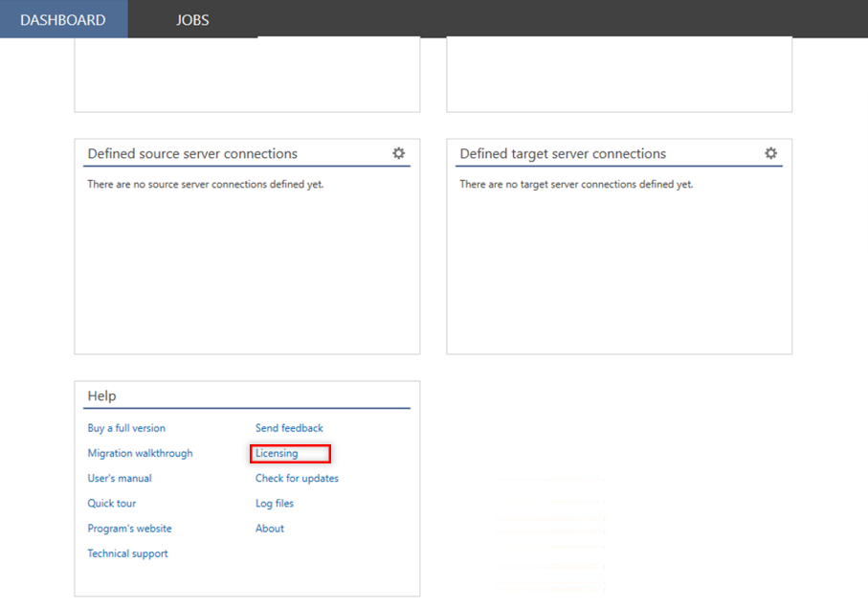Image resolution: width=868 pixels, height=609 pixels.
Task: Open source server connections gear settings
Action: [398, 153]
